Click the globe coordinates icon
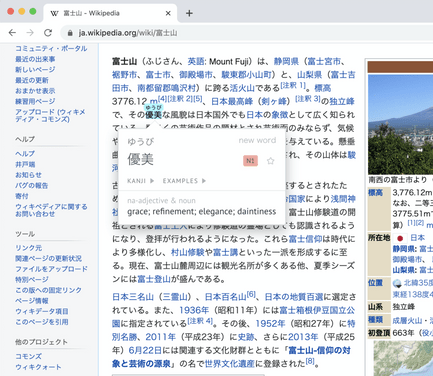Image resolution: width=433 pixels, height=376 pixels. tap(397, 283)
